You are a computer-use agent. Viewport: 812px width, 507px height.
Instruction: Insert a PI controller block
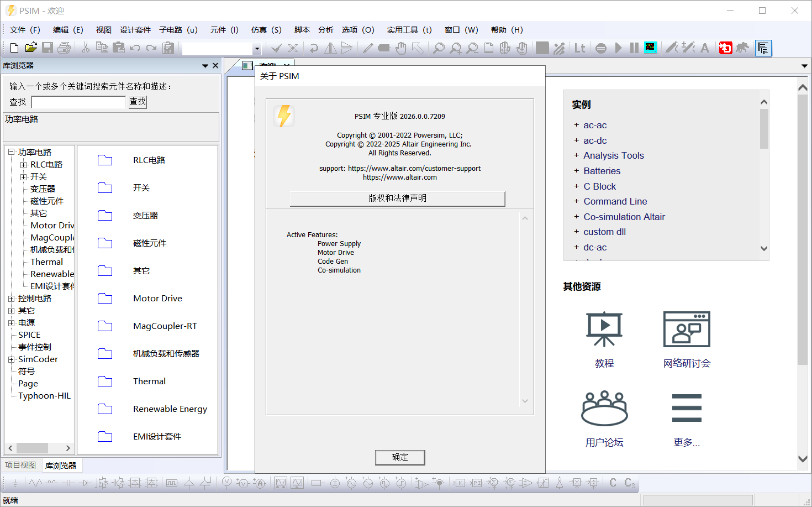click(x=476, y=483)
